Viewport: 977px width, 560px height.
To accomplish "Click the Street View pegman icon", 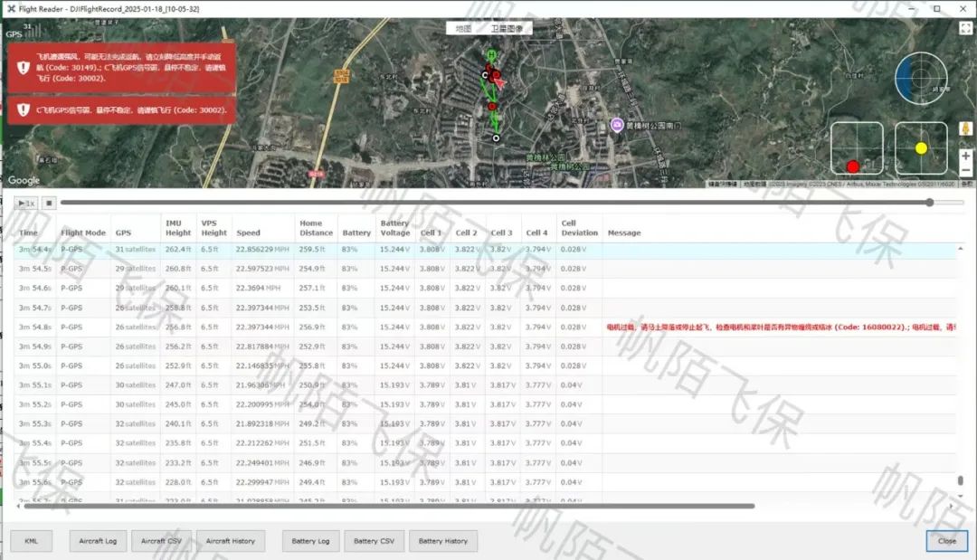I will coord(965,130).
